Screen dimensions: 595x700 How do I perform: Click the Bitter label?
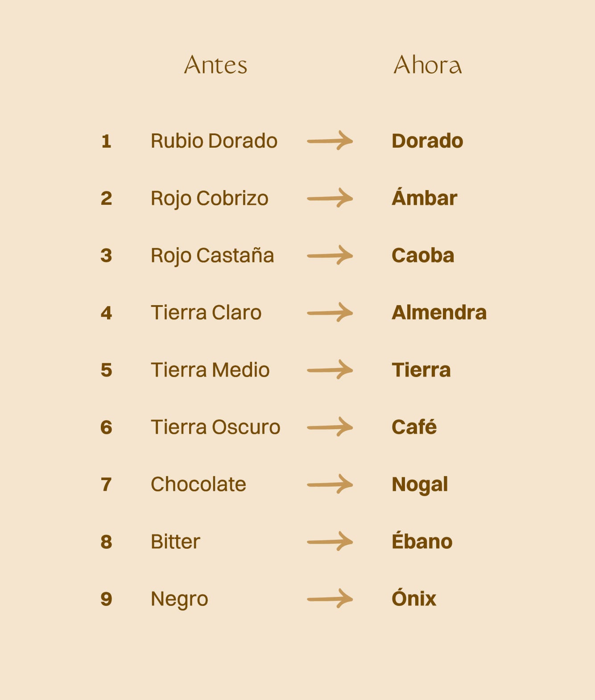point(175,542)
